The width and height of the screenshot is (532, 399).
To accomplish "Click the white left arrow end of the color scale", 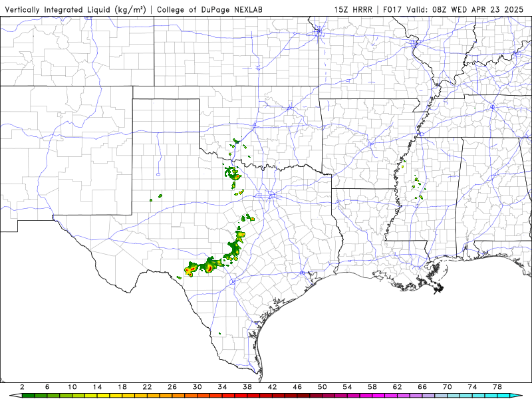I will (15, 396).
